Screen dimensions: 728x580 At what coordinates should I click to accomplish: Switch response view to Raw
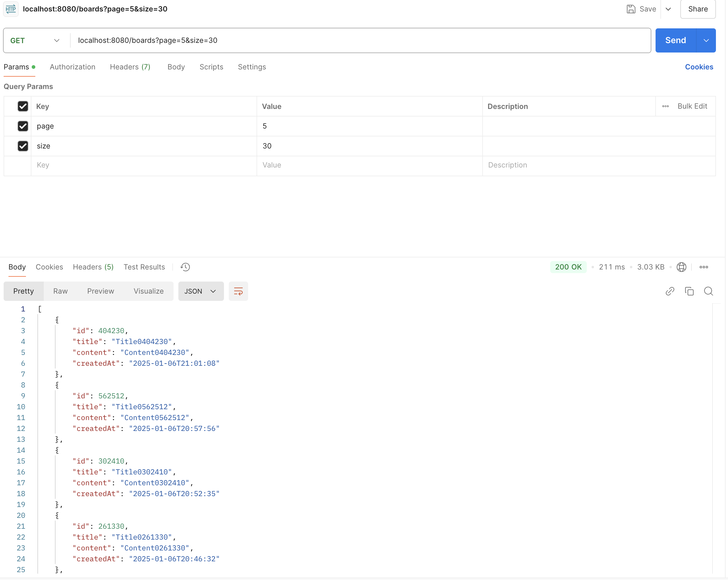[x=60, y=291]
